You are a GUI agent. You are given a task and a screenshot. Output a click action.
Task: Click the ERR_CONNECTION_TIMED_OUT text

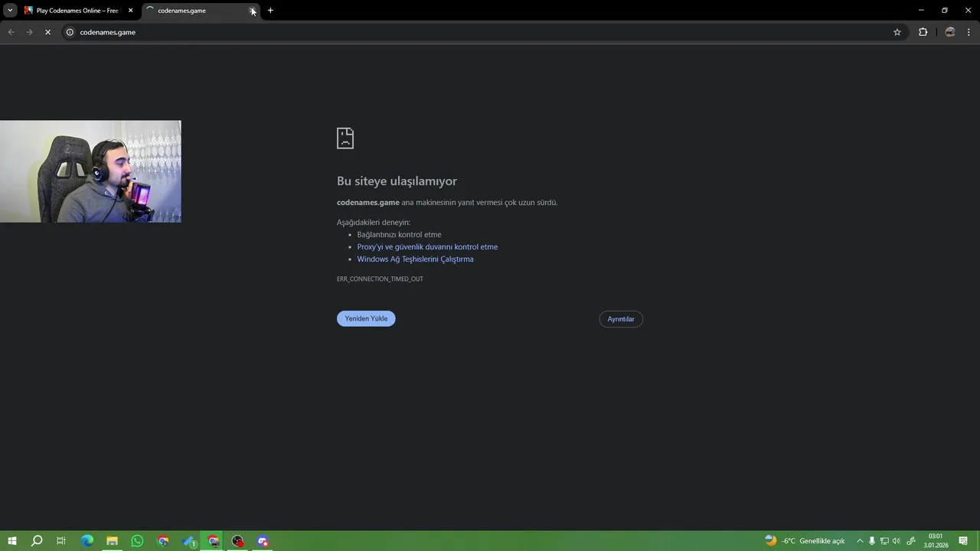(380, 279)
